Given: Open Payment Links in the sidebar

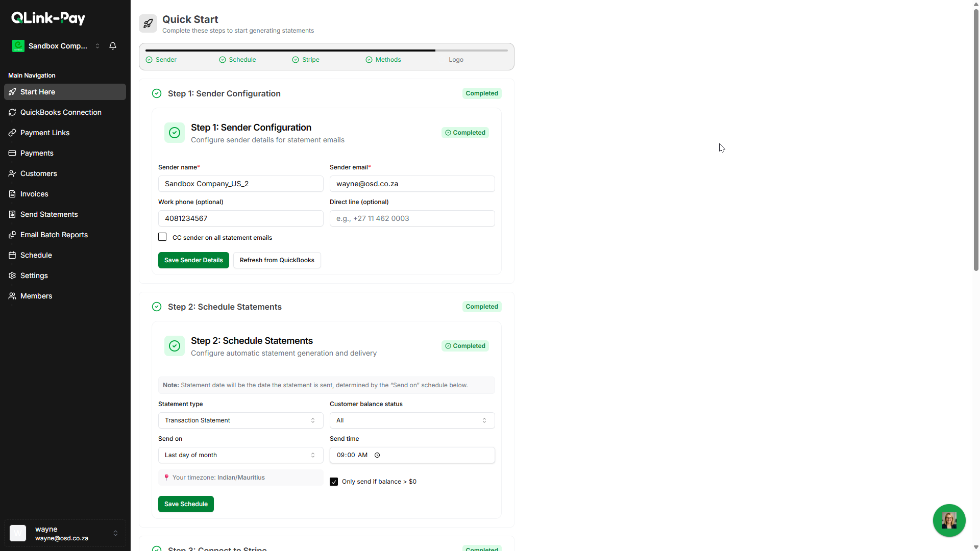Looking at the screenshot, I should (x=45, y=133).
